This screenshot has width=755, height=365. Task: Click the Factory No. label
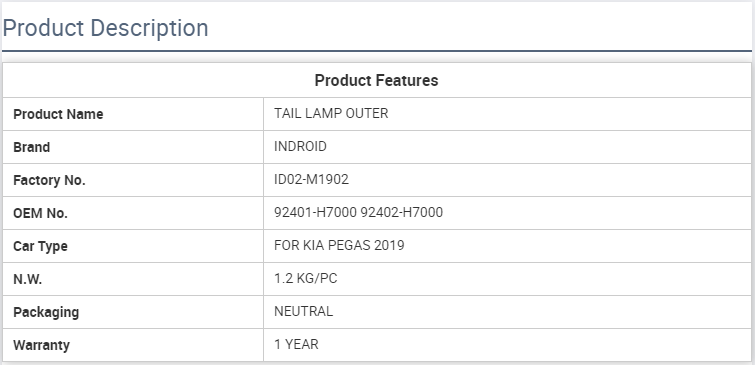point(49,180)
